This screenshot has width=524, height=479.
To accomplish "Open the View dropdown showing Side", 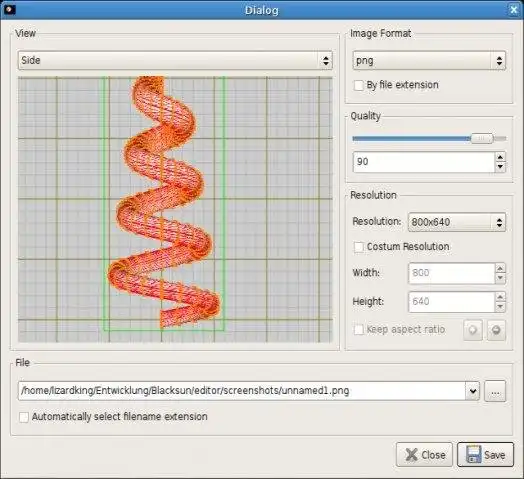I will pyautogui.click(x=175, y=61).
